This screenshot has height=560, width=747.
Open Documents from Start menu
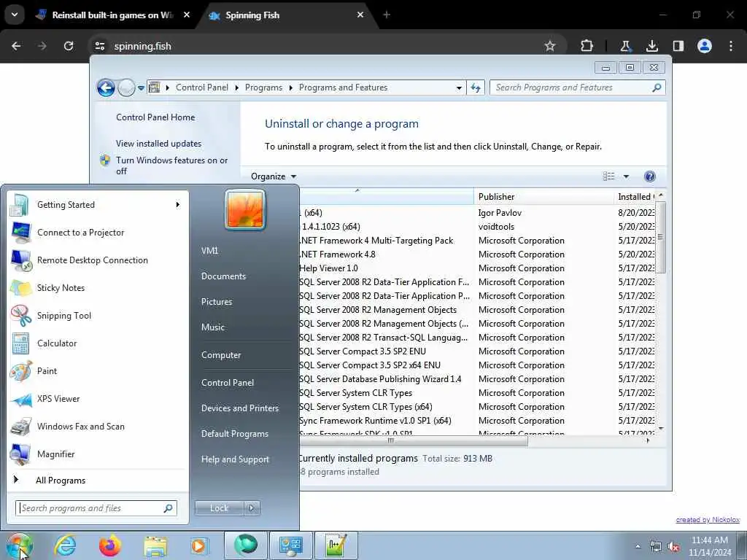click(223, 276)
